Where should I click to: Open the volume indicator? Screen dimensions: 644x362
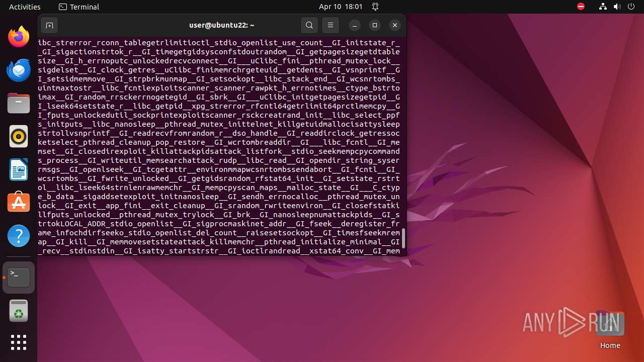tap(617, 7)
